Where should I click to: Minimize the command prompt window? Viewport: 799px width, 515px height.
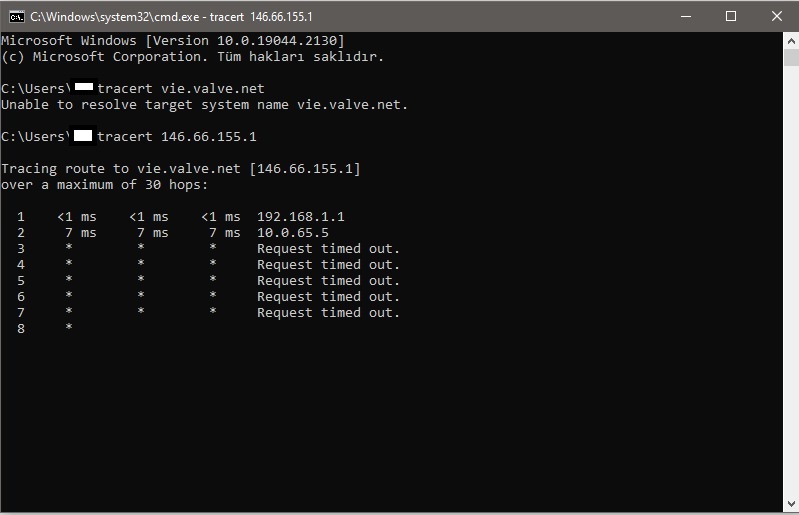tap(686, 16)
